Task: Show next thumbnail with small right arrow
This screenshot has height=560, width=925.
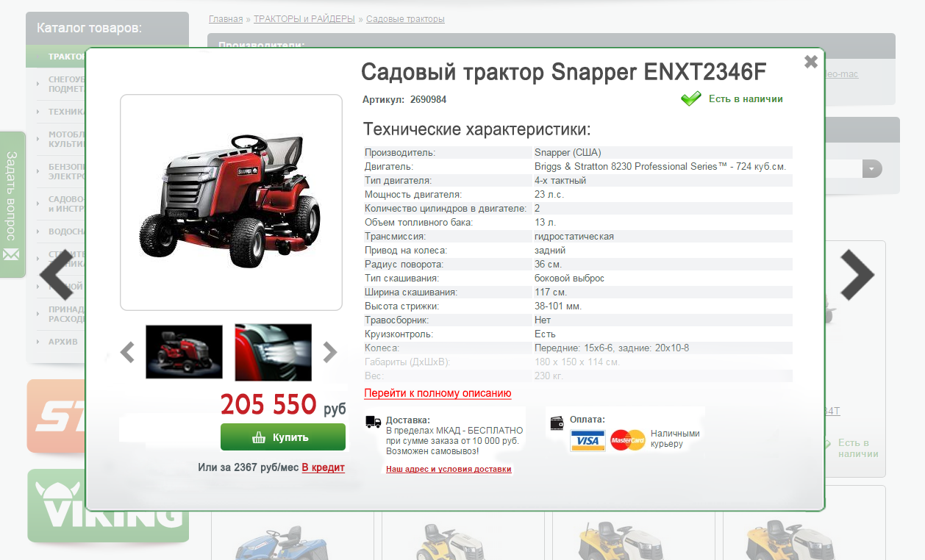Action: 329,353
